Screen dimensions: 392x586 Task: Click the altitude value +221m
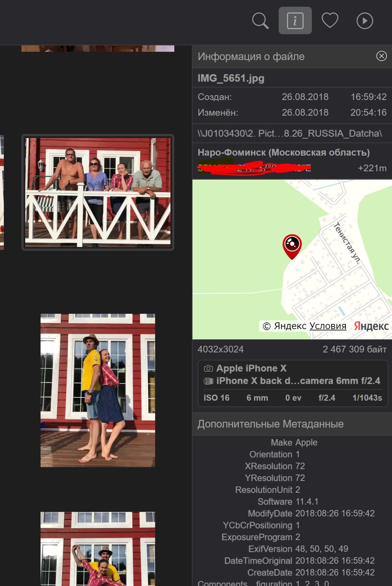click(x=372, y=168)
